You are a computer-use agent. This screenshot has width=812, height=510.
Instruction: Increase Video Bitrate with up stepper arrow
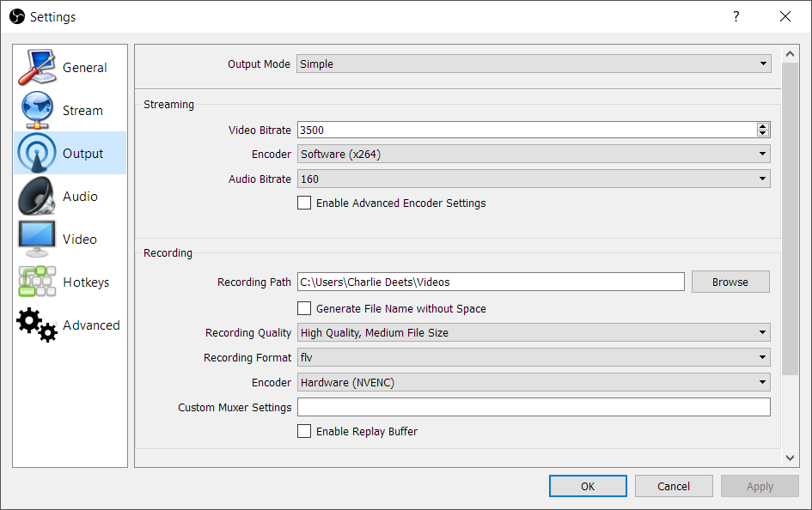762,126
